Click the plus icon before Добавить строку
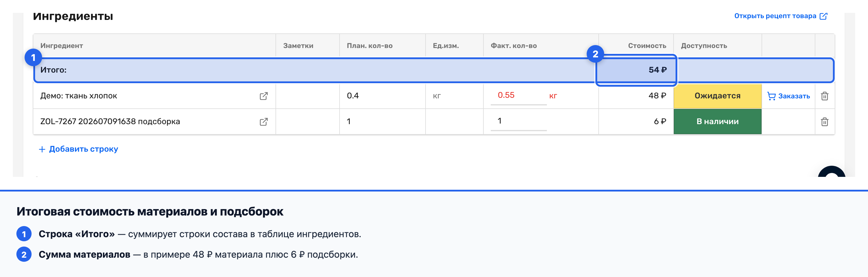Screen dimensions: 868x277 coord(42,149)
